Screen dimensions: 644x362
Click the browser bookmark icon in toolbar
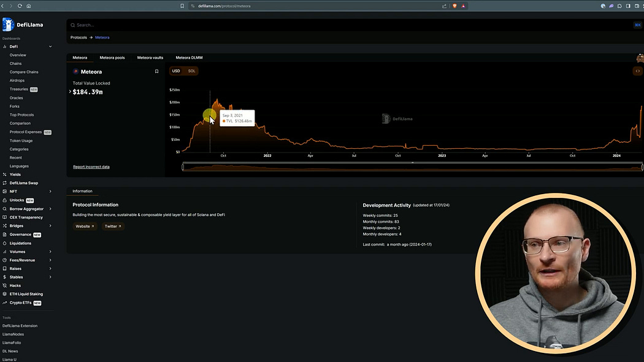182,6
